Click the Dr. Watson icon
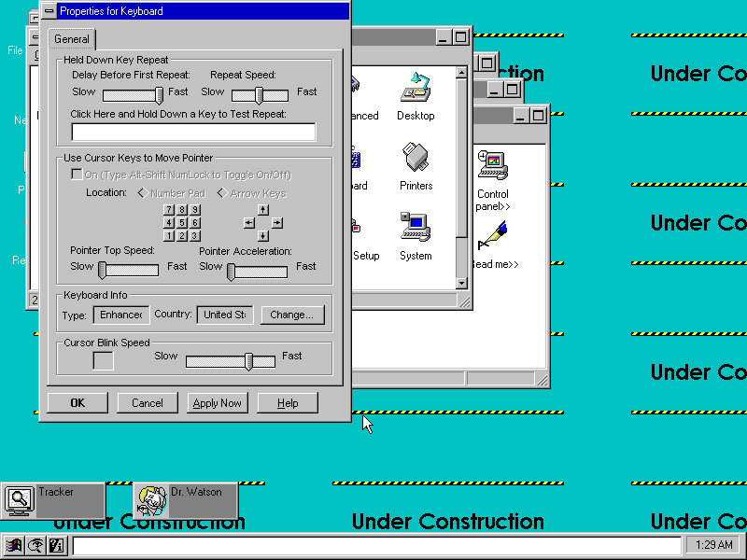 tap(151, 501)
